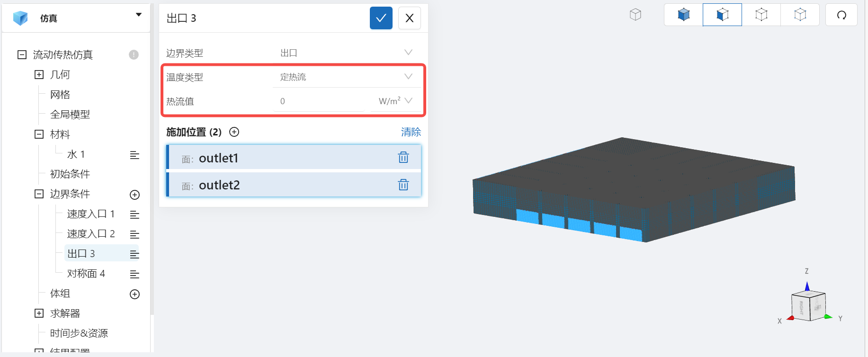The image size is (868, 357).
Task: Switch to transparent wireframe display mode
Action: point(800,15)
